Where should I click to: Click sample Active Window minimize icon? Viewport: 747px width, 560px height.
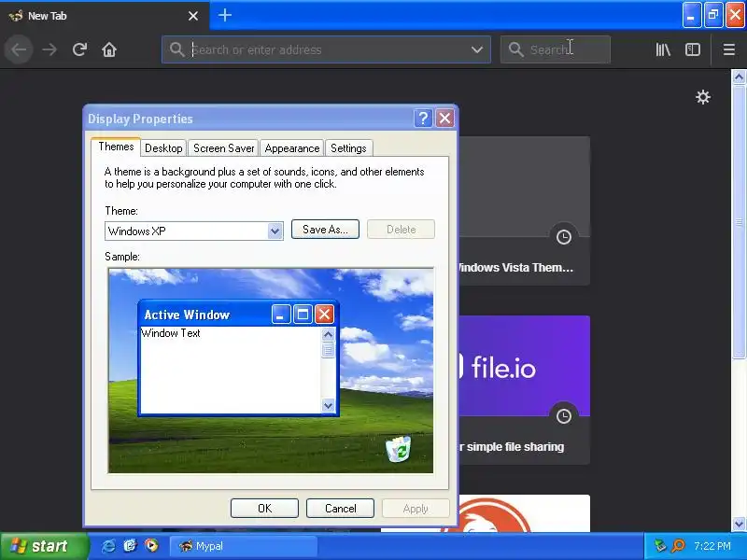[281, 315]
